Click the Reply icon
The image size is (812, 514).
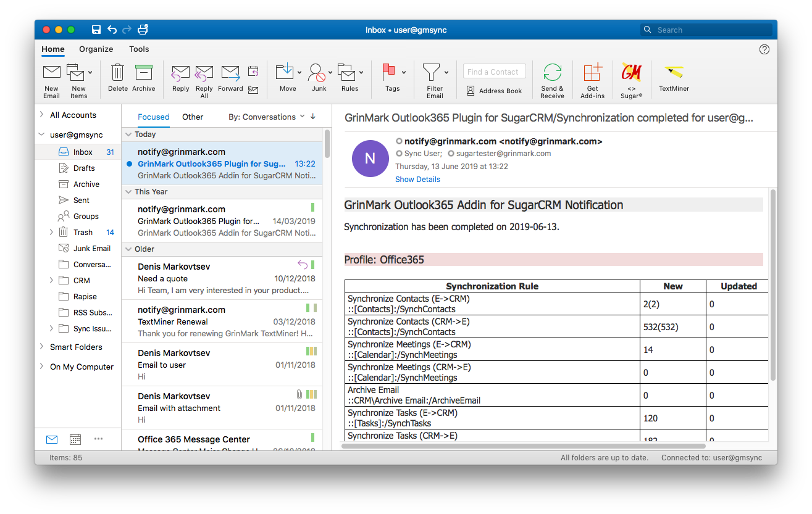pyautogui.click(x=180, y=73)
